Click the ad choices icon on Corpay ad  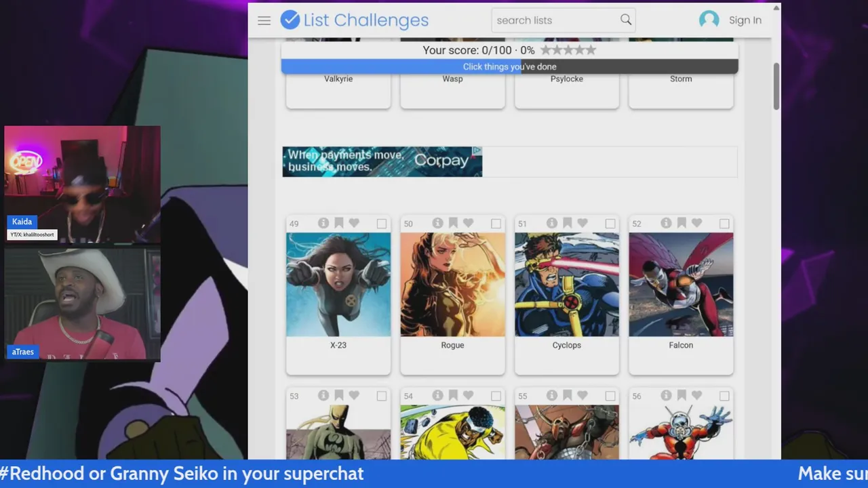click(477, 150)
